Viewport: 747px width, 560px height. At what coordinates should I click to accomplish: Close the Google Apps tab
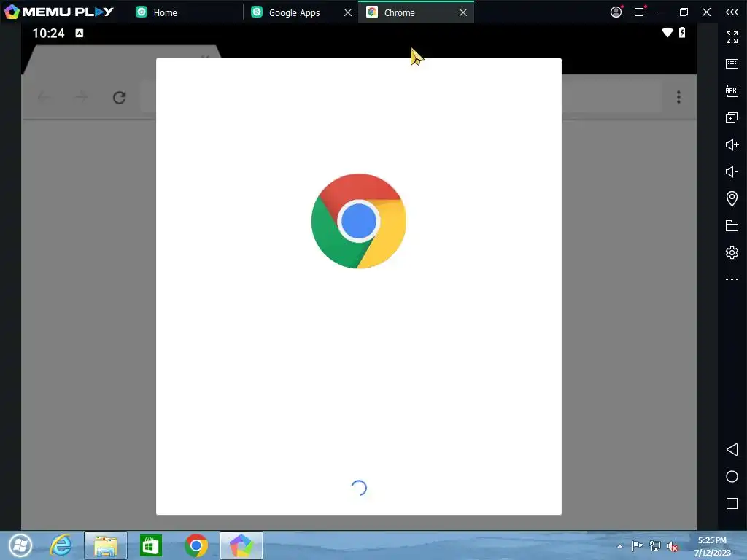(x=348, y=12)
